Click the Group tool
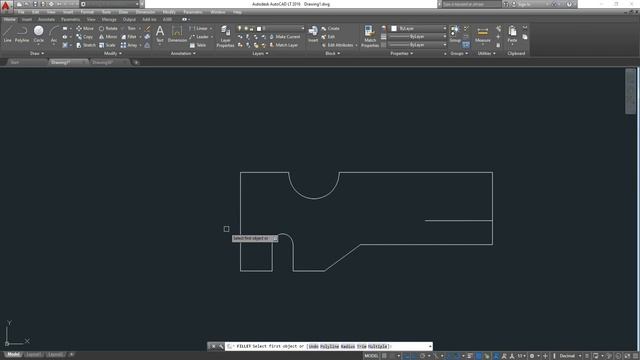 click(x=455, y=33)
